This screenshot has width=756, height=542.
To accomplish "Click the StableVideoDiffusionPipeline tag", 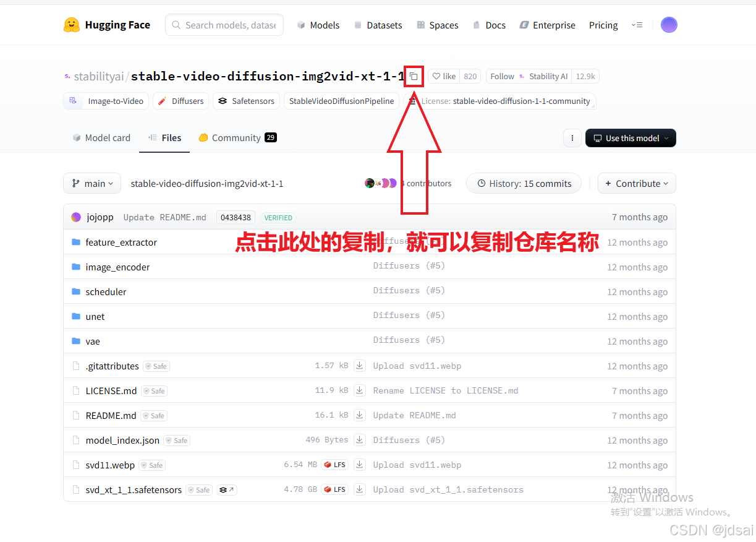I will coord(341,101).
